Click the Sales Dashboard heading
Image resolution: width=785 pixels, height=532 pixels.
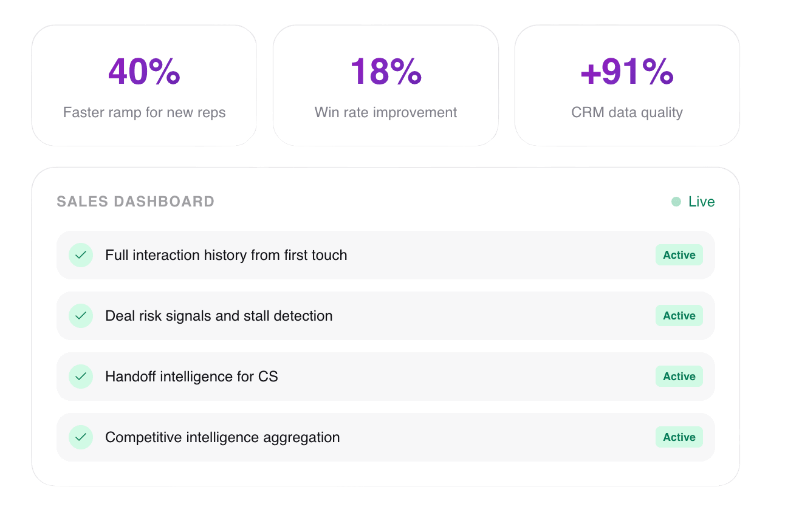click(x=135, y=202)
